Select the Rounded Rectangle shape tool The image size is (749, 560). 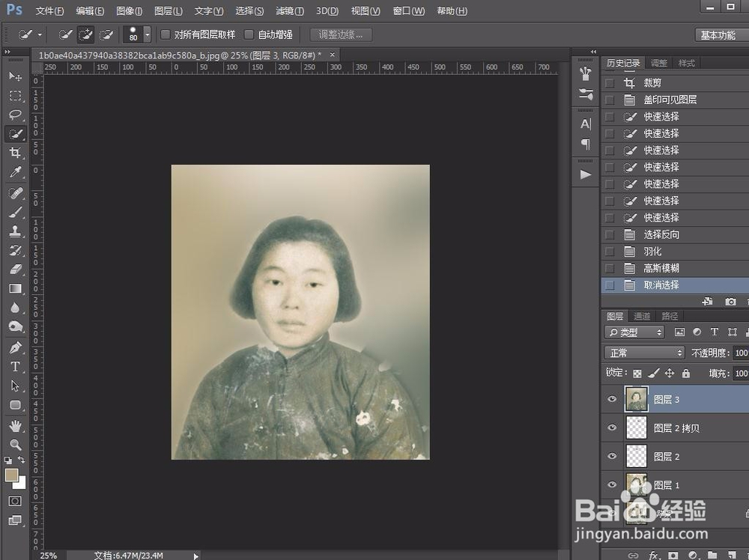click(x=15, y=405)
